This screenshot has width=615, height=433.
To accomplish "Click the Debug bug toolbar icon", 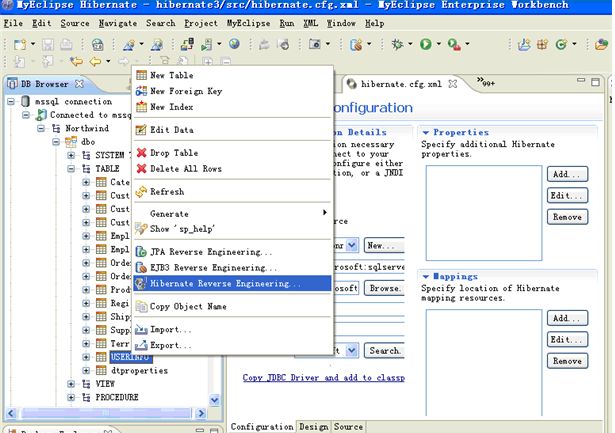I will (x=397, y=44).
